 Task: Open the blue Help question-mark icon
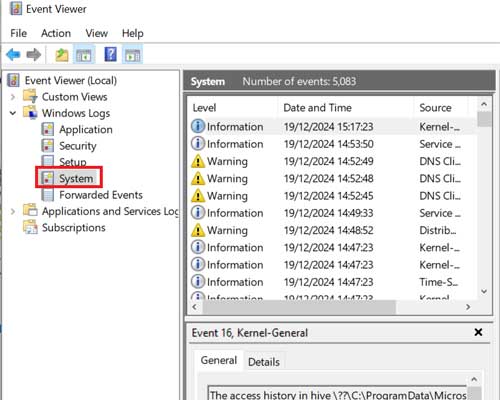[110, 54]
